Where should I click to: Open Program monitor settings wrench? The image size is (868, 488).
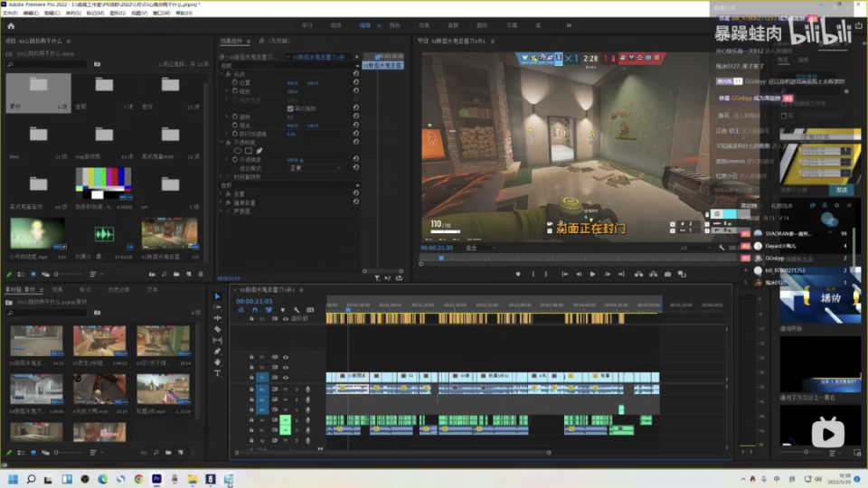tap(722, 248)
